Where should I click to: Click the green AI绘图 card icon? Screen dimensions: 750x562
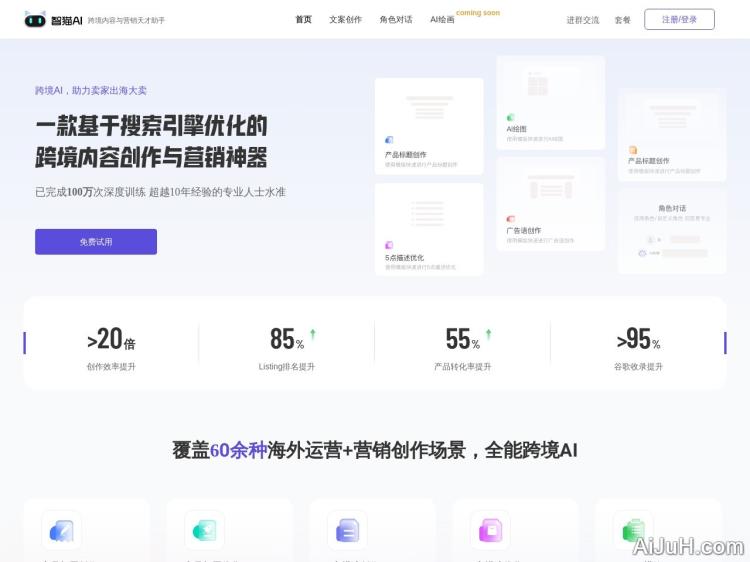point(510,117)
